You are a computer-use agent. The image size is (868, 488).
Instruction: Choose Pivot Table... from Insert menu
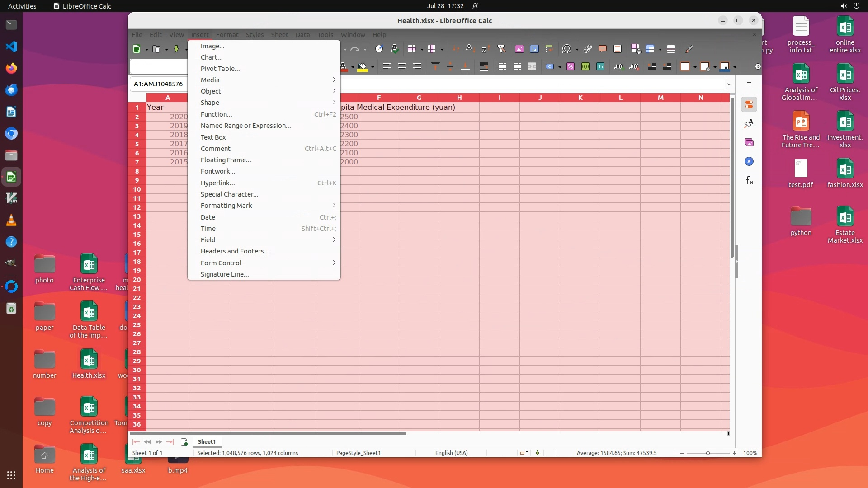tap(220, 69)
